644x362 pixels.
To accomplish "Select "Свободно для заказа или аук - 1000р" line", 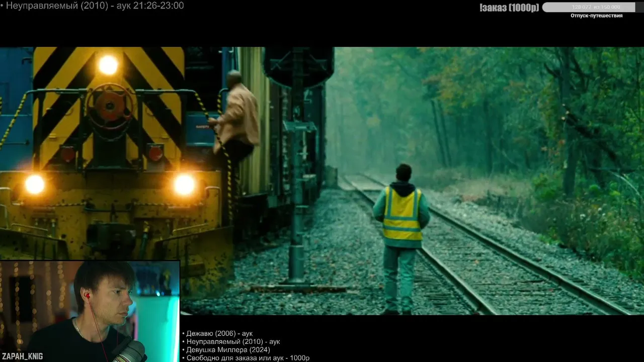I will click(248, 358).
